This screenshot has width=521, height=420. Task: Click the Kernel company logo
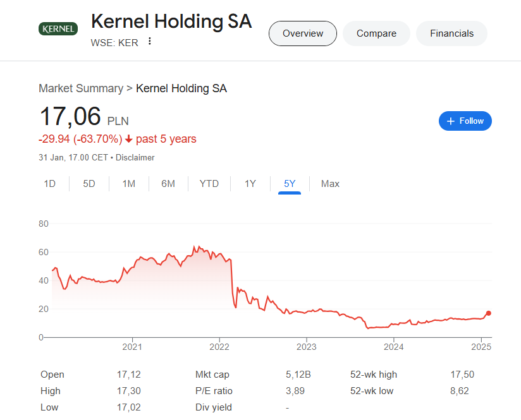pos(58,28)
